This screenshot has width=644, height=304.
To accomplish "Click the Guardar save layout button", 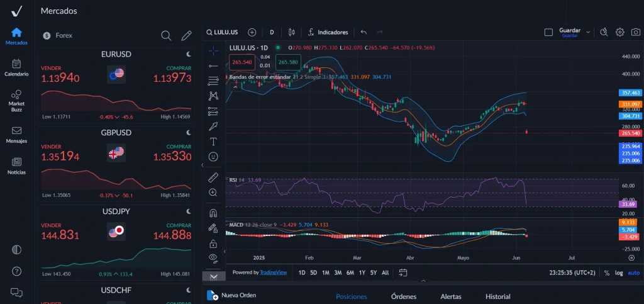I will [x=570, y=33].
